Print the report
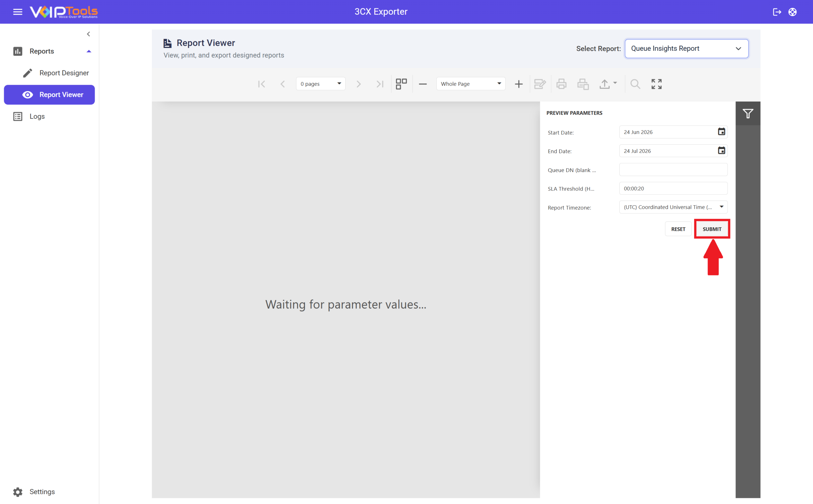The height and width of the screenshot is (504, 813). click(561, 84)
